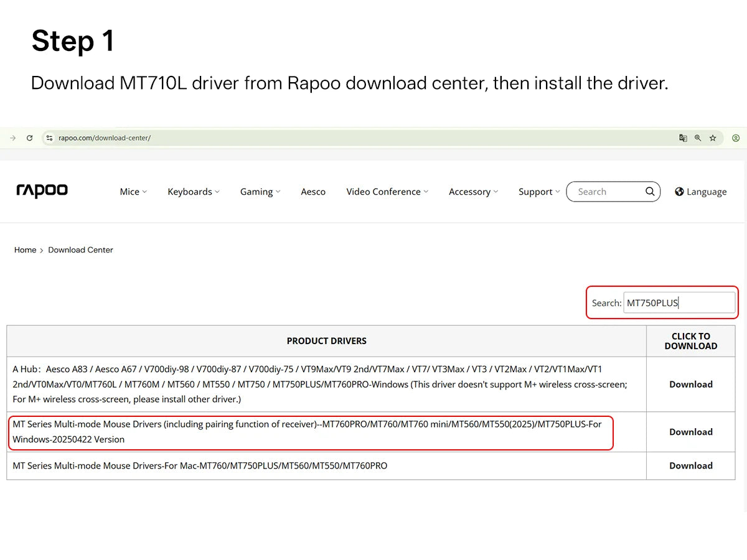The height and width of the screenshot is (560, 747).
Task: Download the MT Series Windows driver
Action: coord(691,432)
